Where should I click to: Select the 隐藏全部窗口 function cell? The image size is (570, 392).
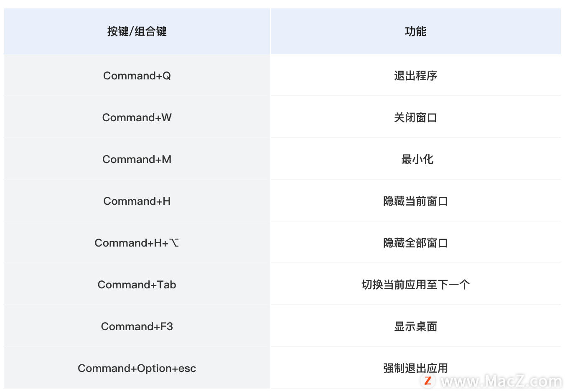415,243
